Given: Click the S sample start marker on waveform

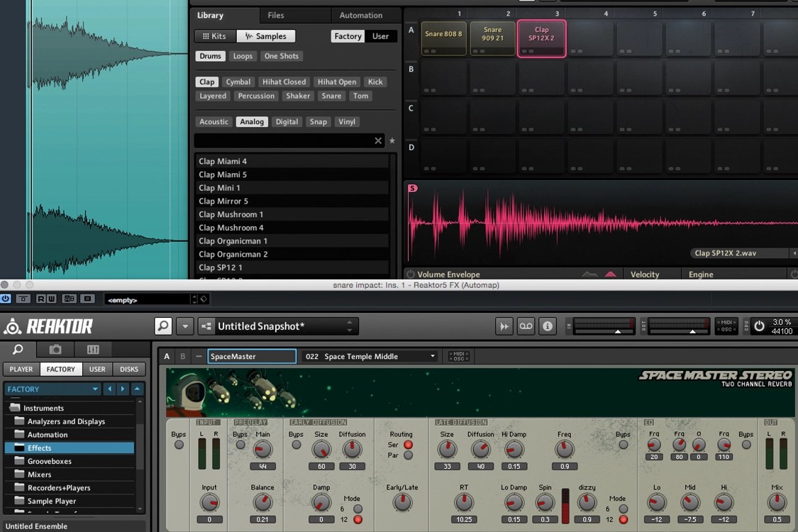Looking at the screenshot, I should (x=413, y=189).
